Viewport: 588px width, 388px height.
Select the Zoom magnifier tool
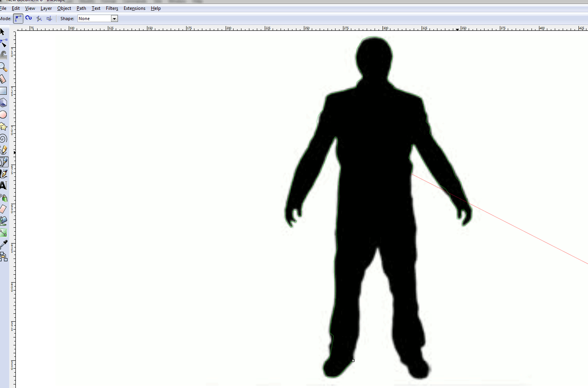pyautogui.click(x=3, y=67)
